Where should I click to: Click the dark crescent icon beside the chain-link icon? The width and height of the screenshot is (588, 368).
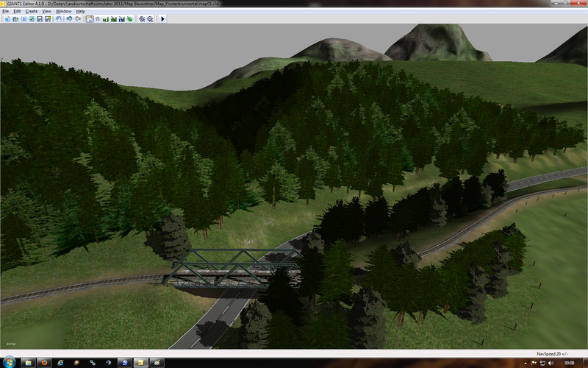coord(109,363)
